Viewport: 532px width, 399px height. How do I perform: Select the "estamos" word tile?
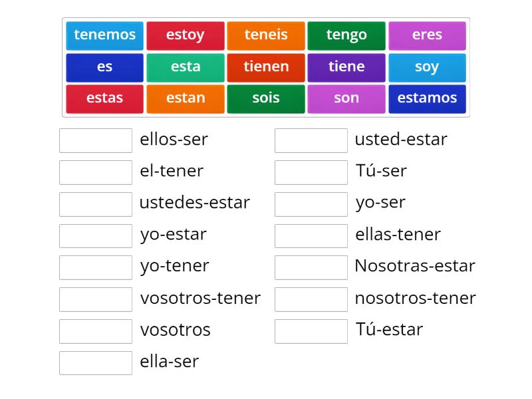point(428,98)
